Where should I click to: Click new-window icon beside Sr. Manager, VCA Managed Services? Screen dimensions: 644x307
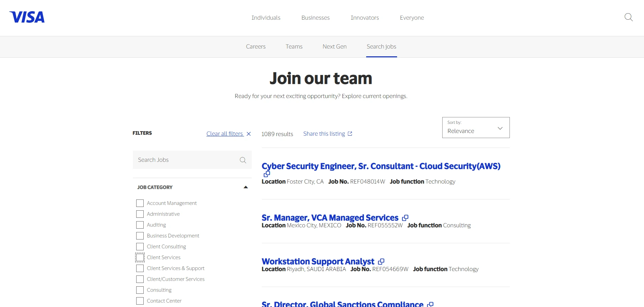pos(405,218)
